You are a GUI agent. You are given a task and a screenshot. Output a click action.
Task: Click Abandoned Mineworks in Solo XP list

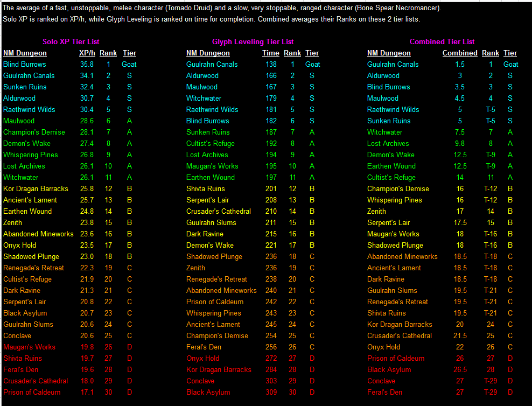tap(38, 234)
